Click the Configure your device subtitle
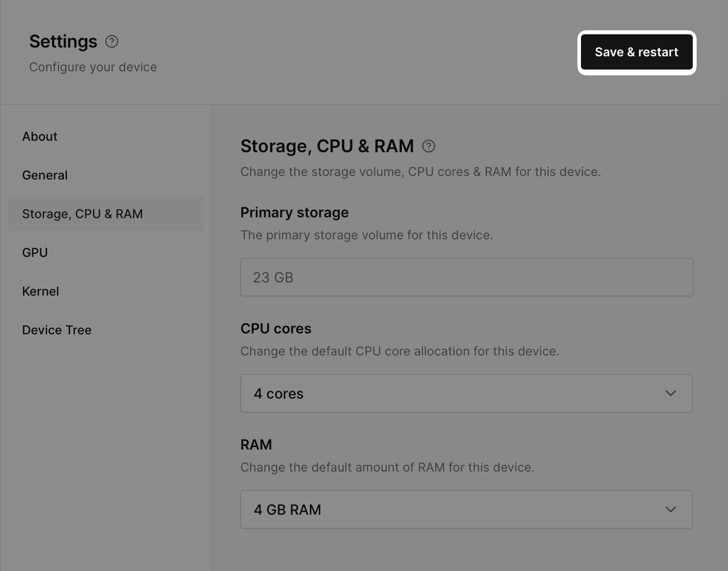 pyautogui.click(x=93, y=67)
